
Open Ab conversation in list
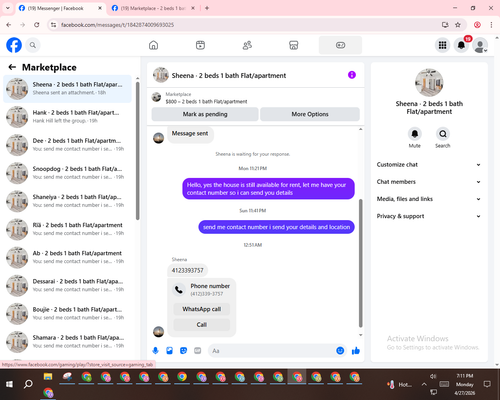click(x=67, y=257)
